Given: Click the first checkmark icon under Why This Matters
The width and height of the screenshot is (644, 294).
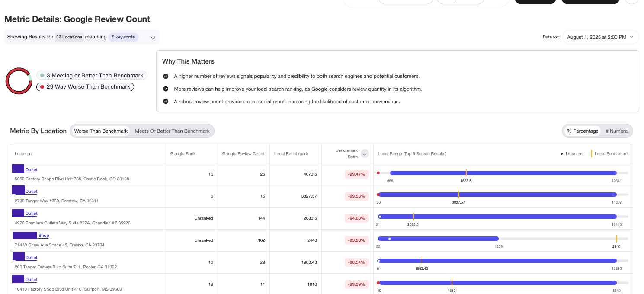Looking at the screenshot, I should [x=166, y=76].
